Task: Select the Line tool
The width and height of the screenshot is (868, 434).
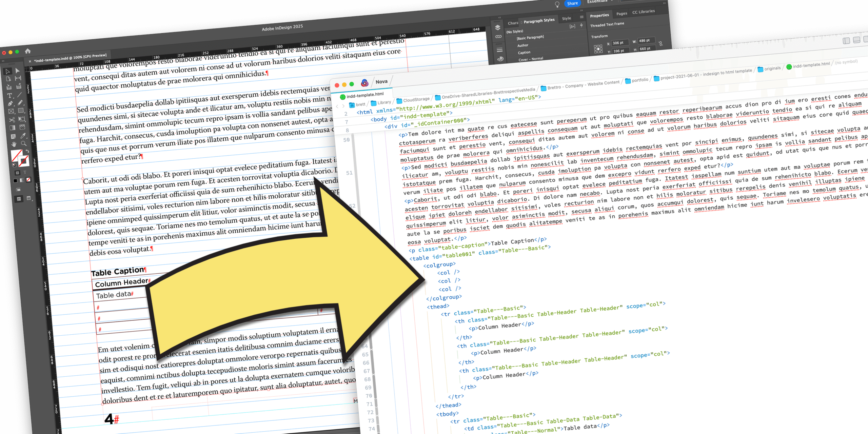Action: click(19, 95)
